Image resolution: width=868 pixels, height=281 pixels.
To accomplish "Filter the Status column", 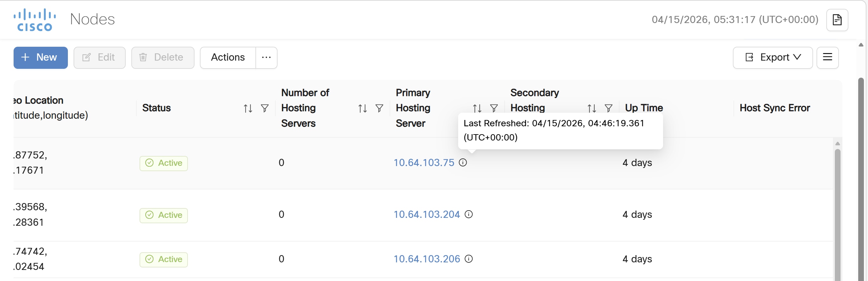I will pos(265,109).
